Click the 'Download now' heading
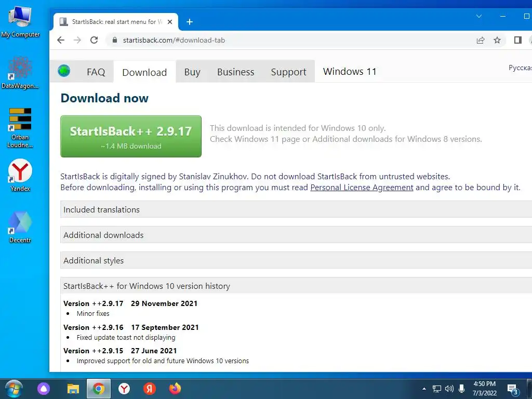 point(104,98)
